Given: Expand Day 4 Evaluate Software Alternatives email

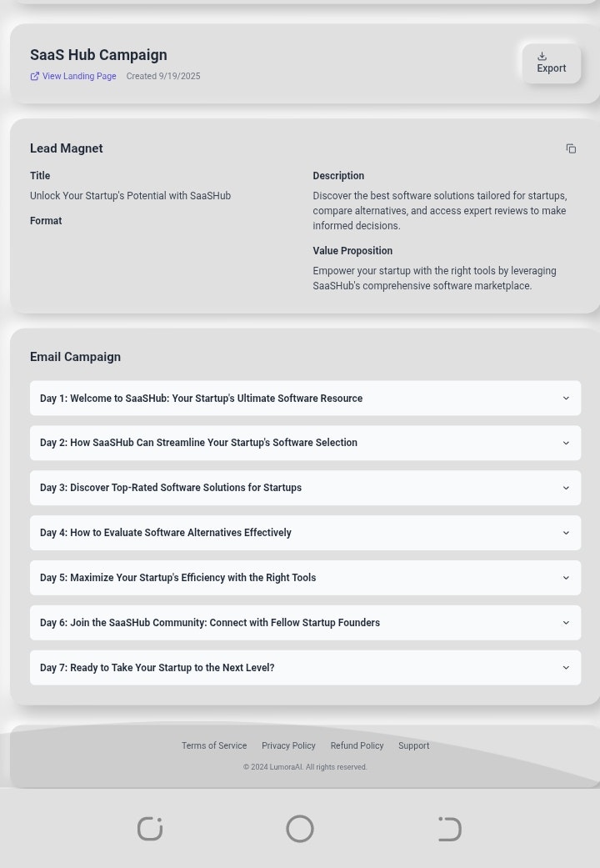Looking at the screenshot, I should pyautogui.click(x=305, y=533).
